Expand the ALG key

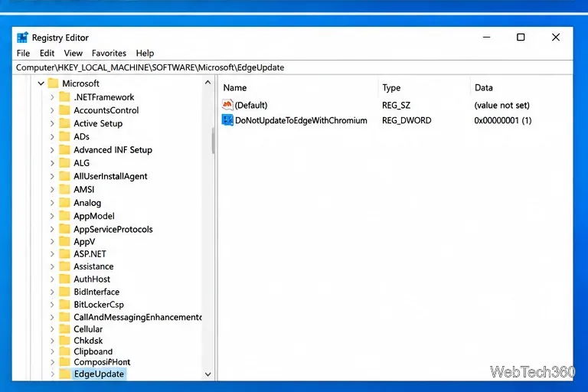pos(52,163)
